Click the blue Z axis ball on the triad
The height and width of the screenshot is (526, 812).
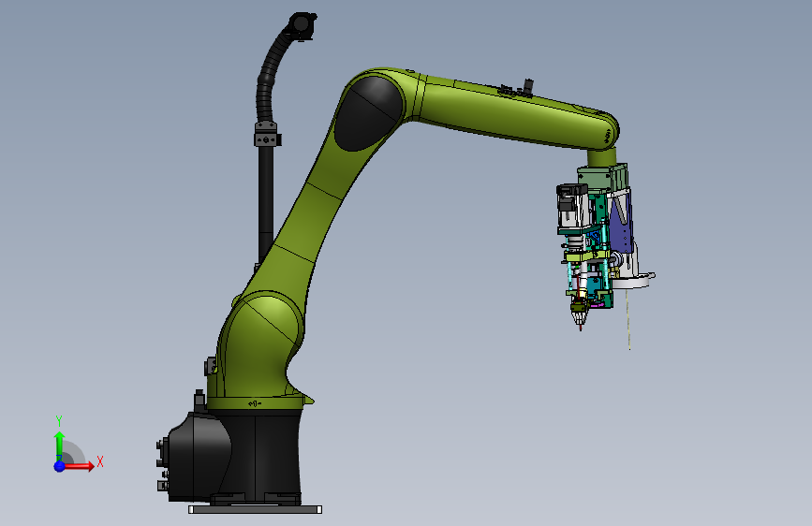pos(59,466)
